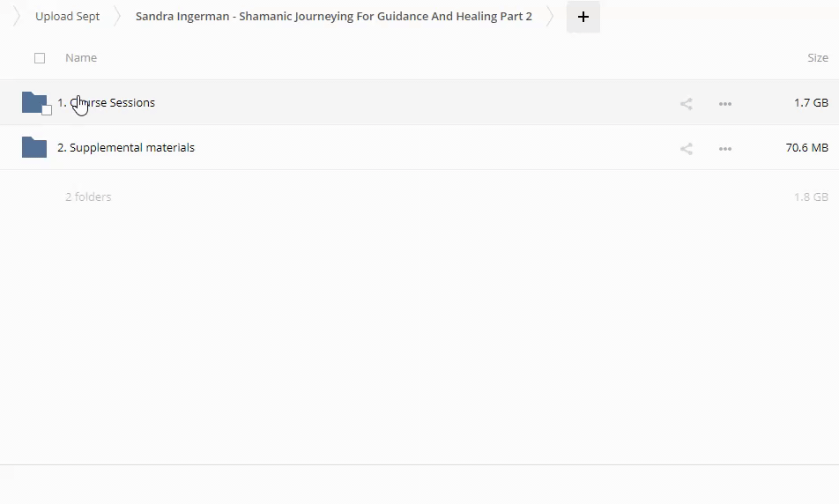Screen dimensions: 839x504
Task: Open the "1. Course Sessions" folder name
Action: [x=107, y=103]
